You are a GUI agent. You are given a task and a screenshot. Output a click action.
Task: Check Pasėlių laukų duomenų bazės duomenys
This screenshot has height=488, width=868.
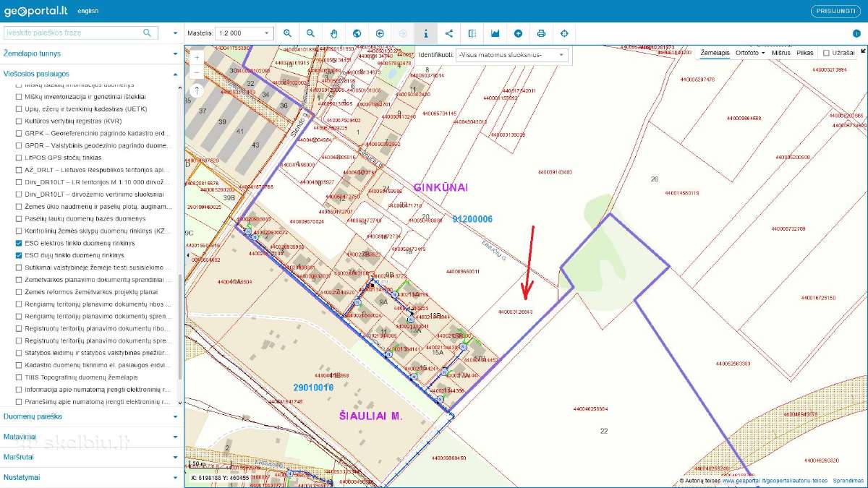tap(19, 218)
